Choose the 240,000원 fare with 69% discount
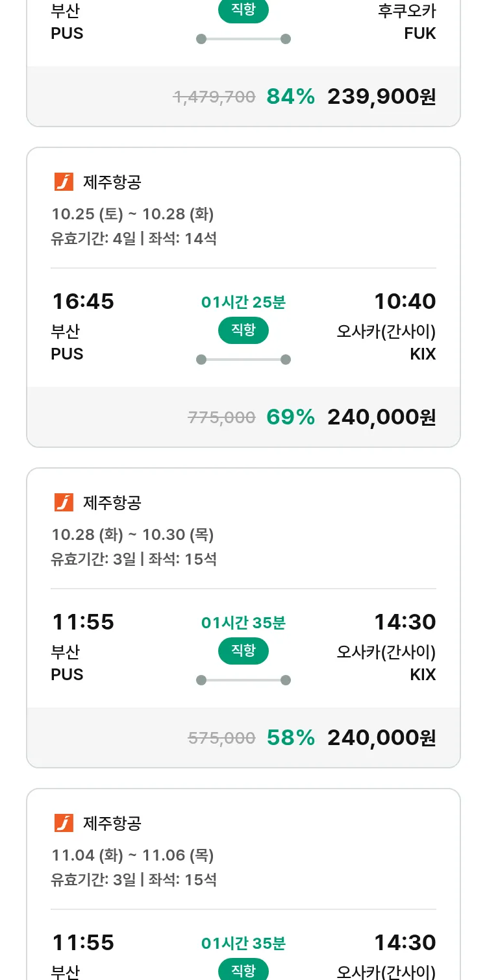Screen dimensions: 487x980 point(381,417)
